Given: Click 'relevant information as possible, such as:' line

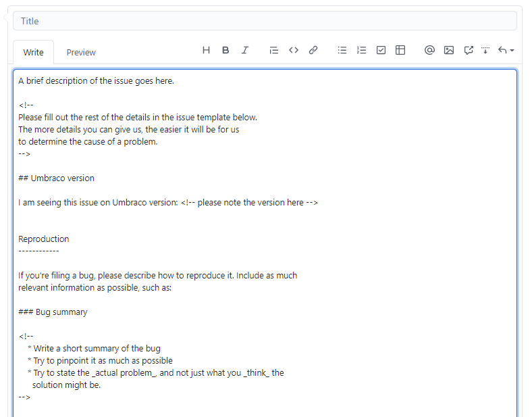Looking at the screenshot, I should (95, 288).
